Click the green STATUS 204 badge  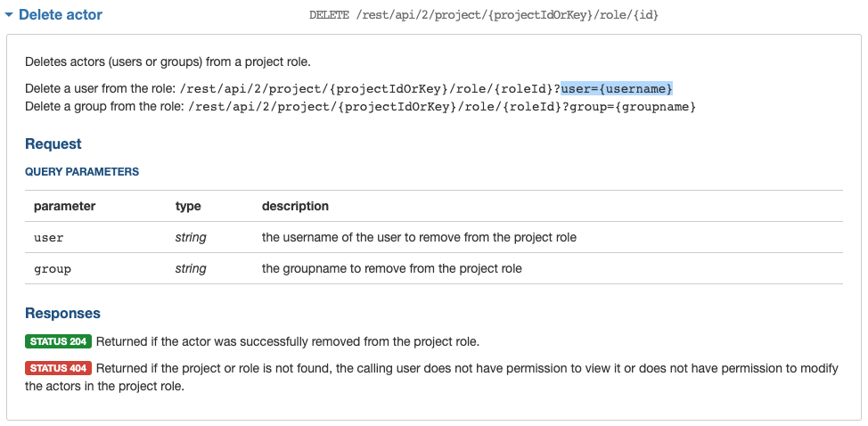(x=59, y=342)
